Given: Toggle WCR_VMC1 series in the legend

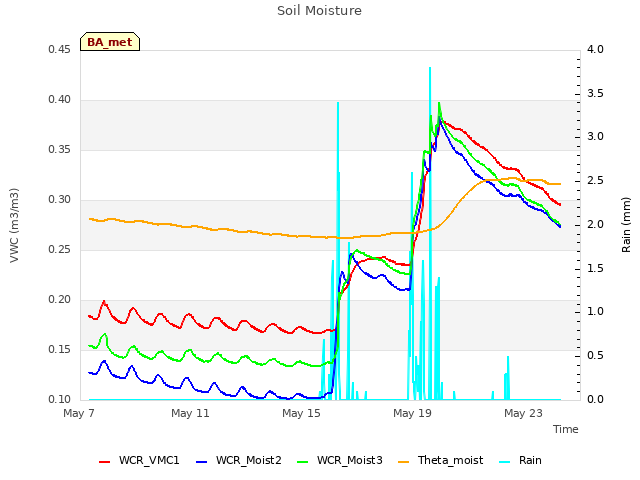Looking at the screenshot, I should click(x=139, y=460).
